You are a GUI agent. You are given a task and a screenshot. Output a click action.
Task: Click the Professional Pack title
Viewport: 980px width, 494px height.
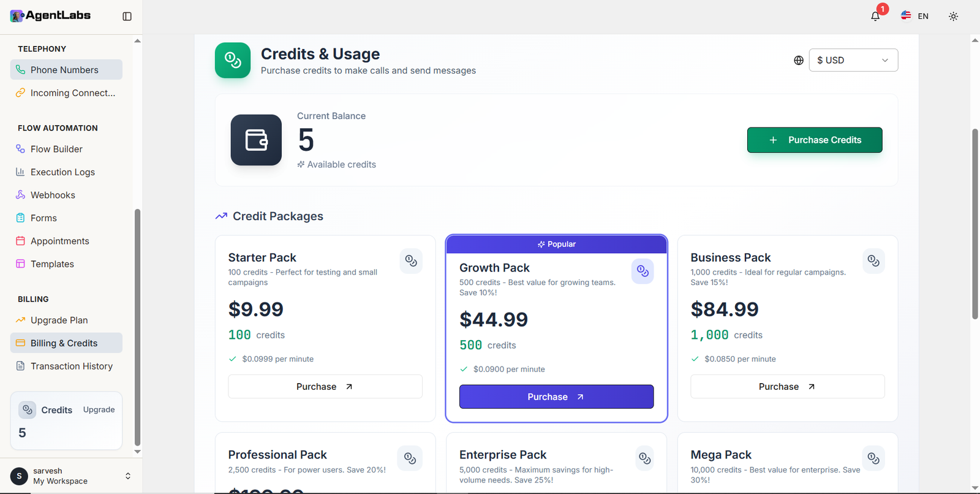[x=277, y=455]
